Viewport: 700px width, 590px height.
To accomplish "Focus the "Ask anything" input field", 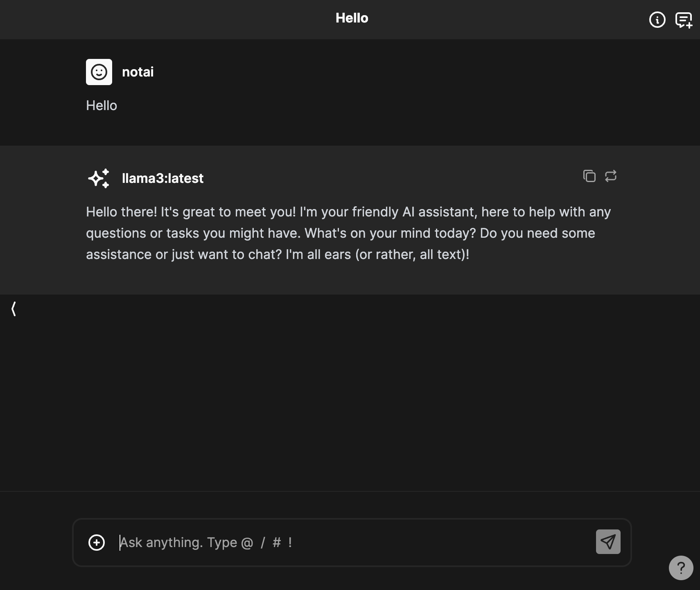I will (352, 543).
